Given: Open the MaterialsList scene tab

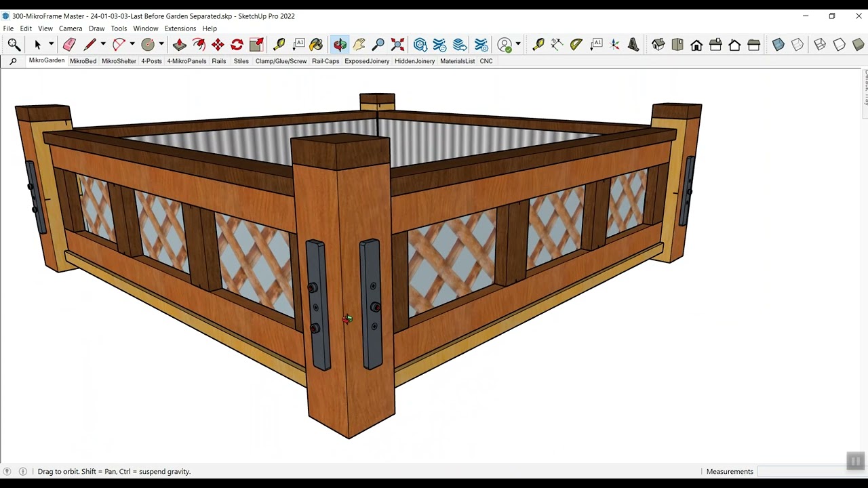Looking at the screenshot, I should point(457,61).
